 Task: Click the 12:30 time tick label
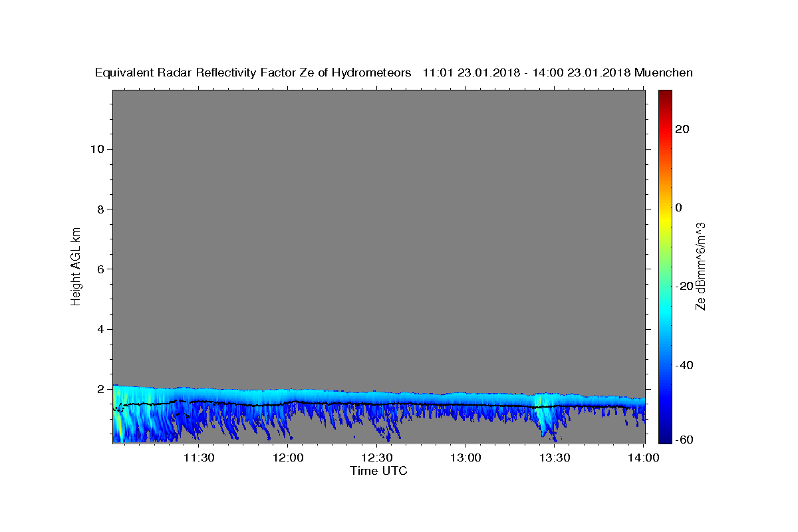377,458
